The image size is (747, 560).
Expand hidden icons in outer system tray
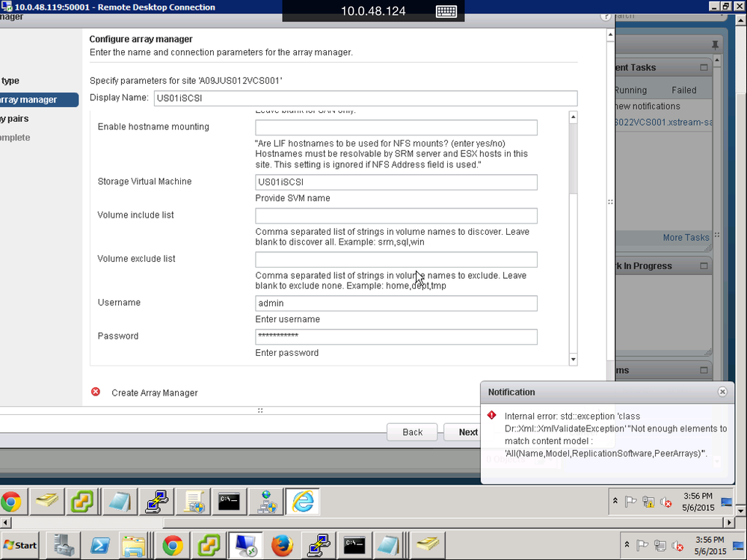click(615, 545)
